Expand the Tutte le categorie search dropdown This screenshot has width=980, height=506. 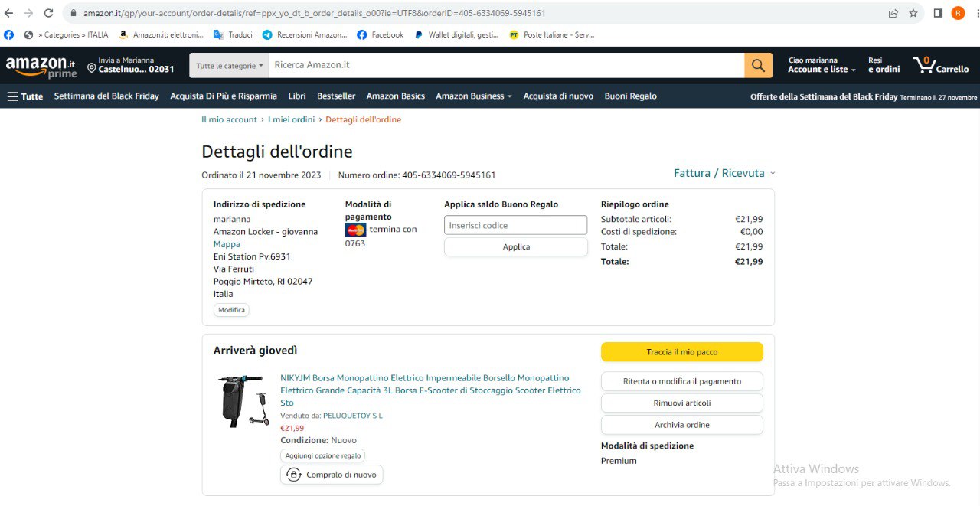(230, 66)
